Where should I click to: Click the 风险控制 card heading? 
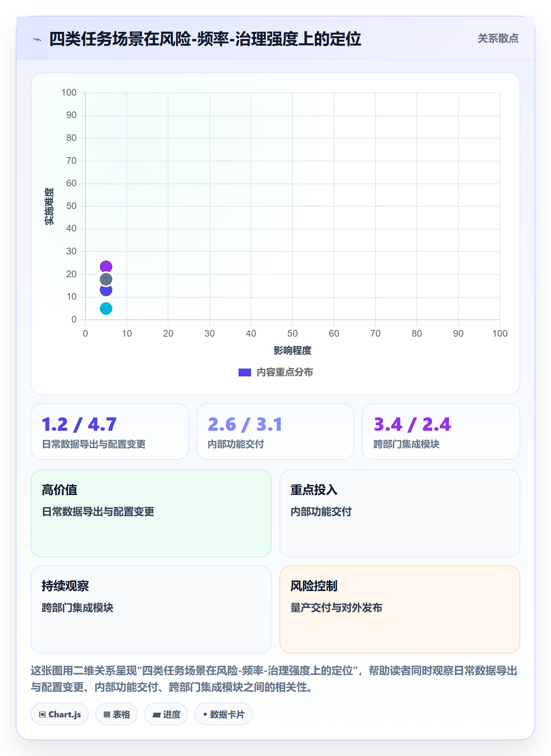[x=314, y=586]
